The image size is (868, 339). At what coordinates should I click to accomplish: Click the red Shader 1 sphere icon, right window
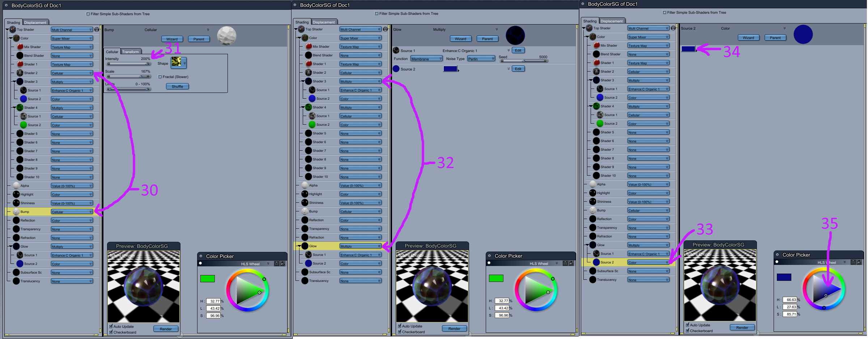coord(596,63)
